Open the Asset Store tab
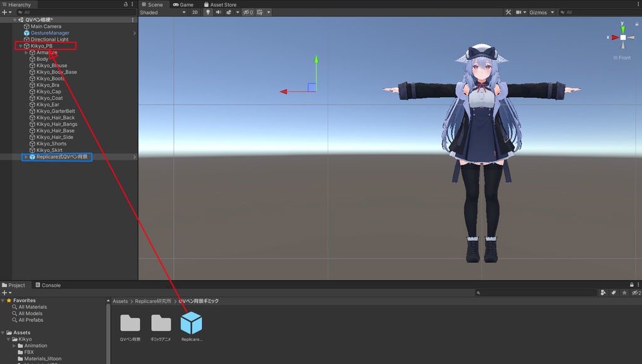This screenshot has height=364, width=642. point(220,4)
